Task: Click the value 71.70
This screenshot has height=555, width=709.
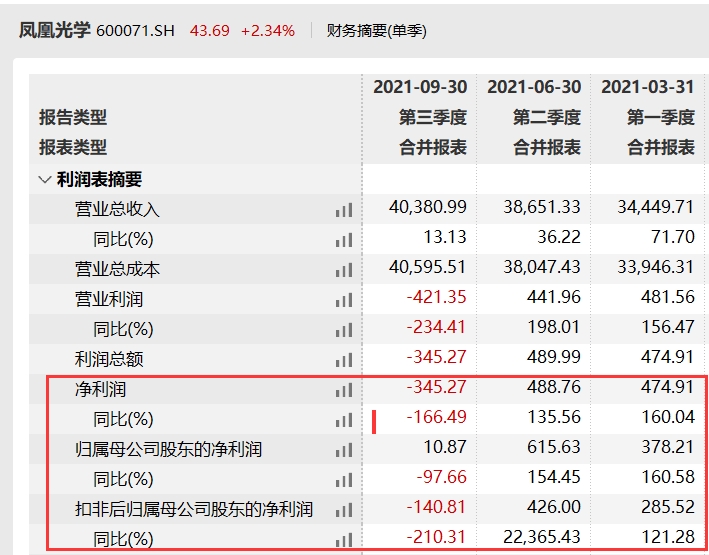Action: click(673, 237)
